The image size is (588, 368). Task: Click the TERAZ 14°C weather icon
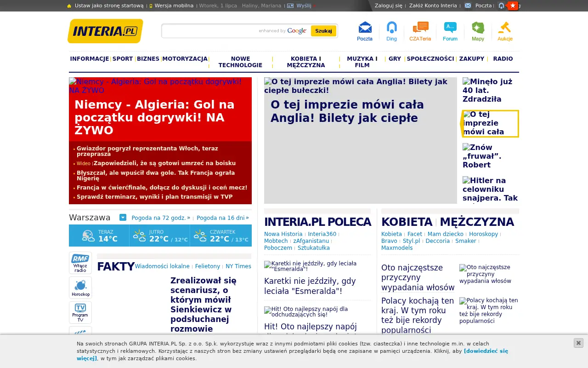click(88, 236)
